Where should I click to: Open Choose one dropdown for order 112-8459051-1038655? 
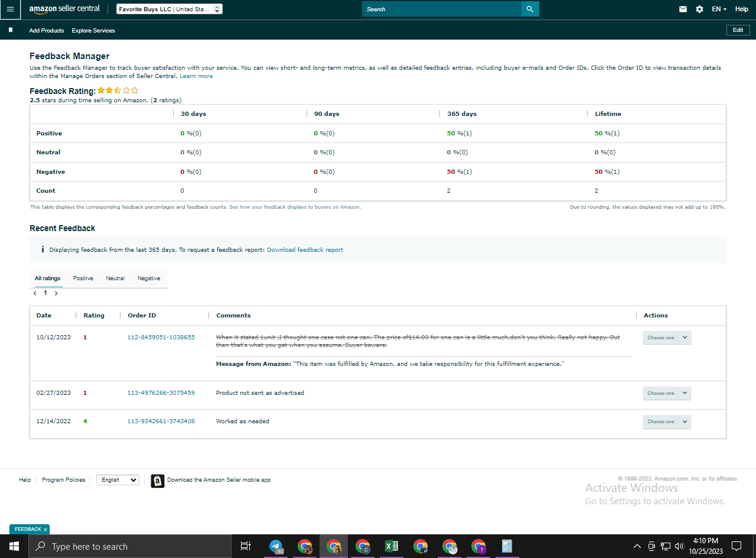point(667,338)
